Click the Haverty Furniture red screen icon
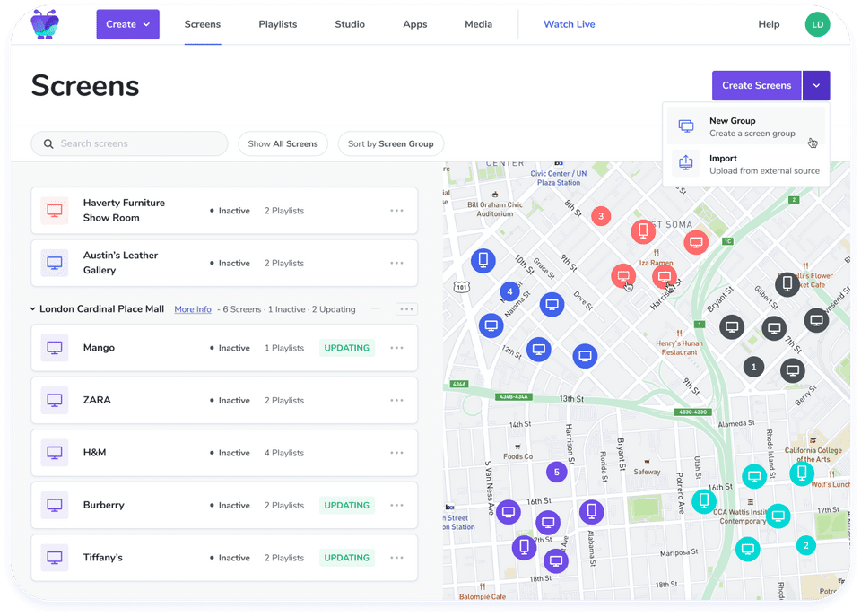The width and height of the screenshot is (861, 616). tap(55, 211)
